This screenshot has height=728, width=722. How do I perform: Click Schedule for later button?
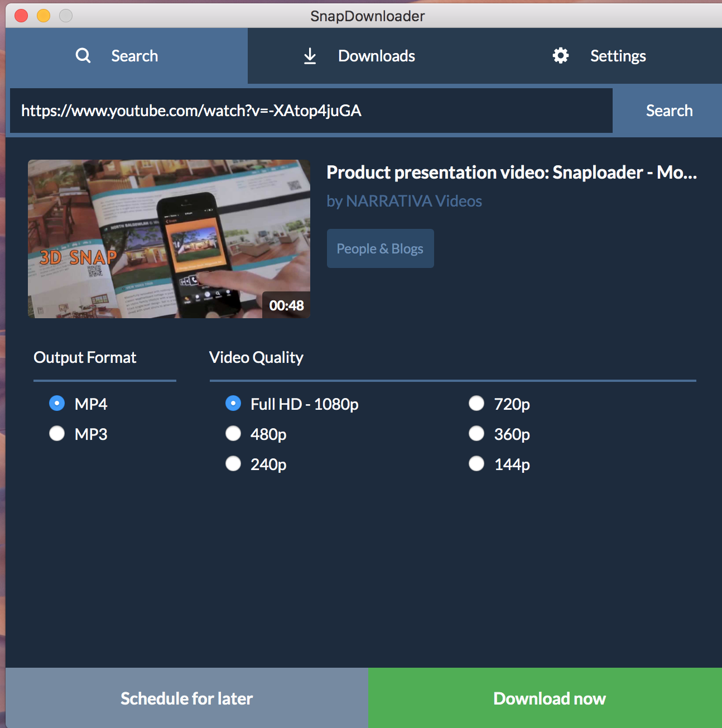coord(187,698)
